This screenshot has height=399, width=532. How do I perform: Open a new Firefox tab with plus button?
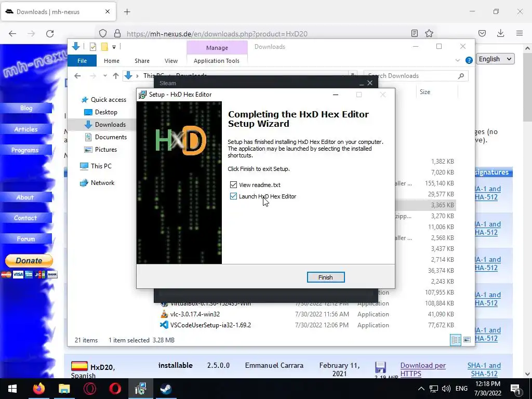pyautogui.click(x=127, y=12)
